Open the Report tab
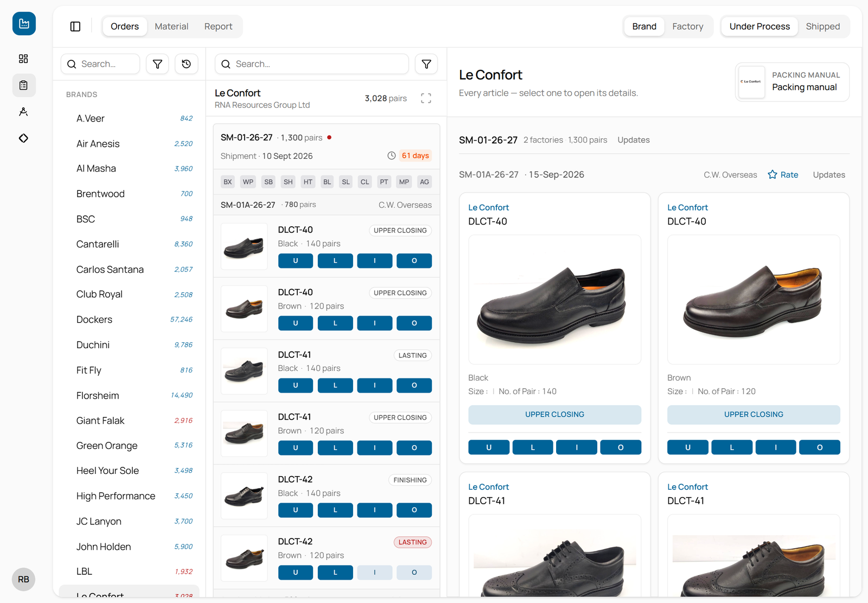Screen dimensions: 868x603 click(x=218, y=27)
